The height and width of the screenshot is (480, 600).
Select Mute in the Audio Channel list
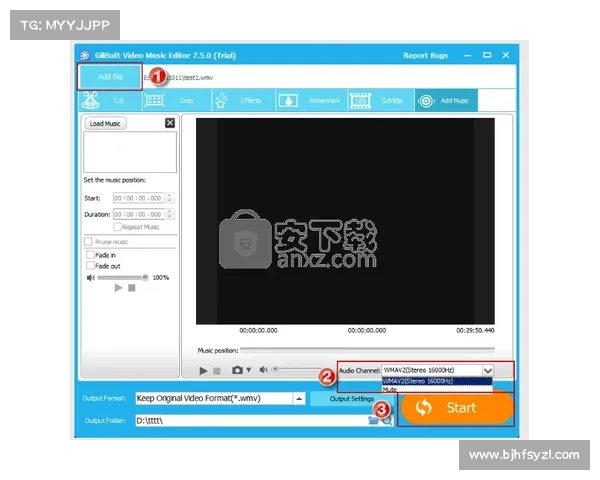pyautogui.click(x=437, y=389)
